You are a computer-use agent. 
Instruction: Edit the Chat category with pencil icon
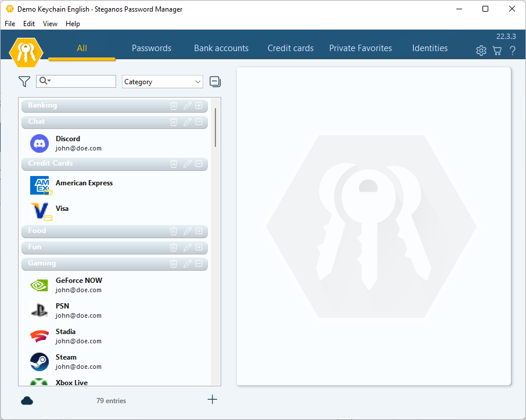(x=187, y=122)
